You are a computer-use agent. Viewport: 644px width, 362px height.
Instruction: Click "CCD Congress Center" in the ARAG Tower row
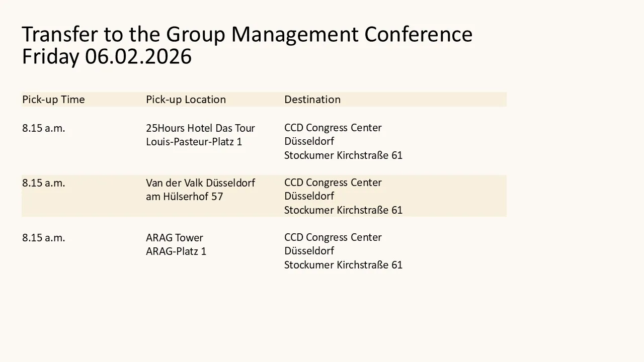[x=333, y=237]
